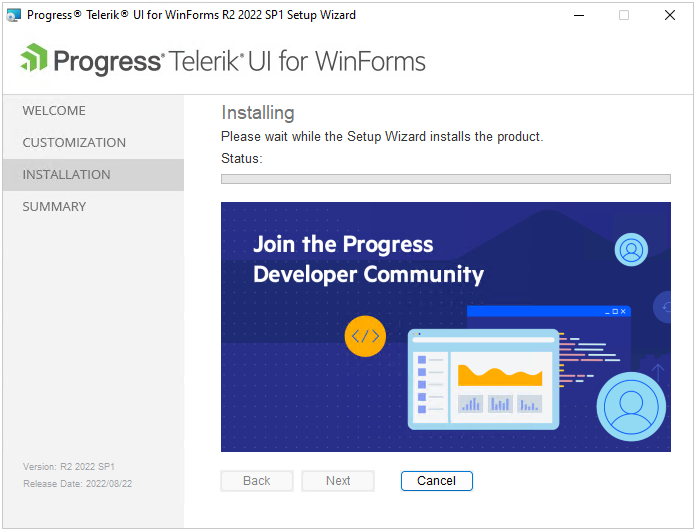Select the WELCOME step in sidebar
The image size is (697, 532).
pyautogui.click(x=54, y=111)
